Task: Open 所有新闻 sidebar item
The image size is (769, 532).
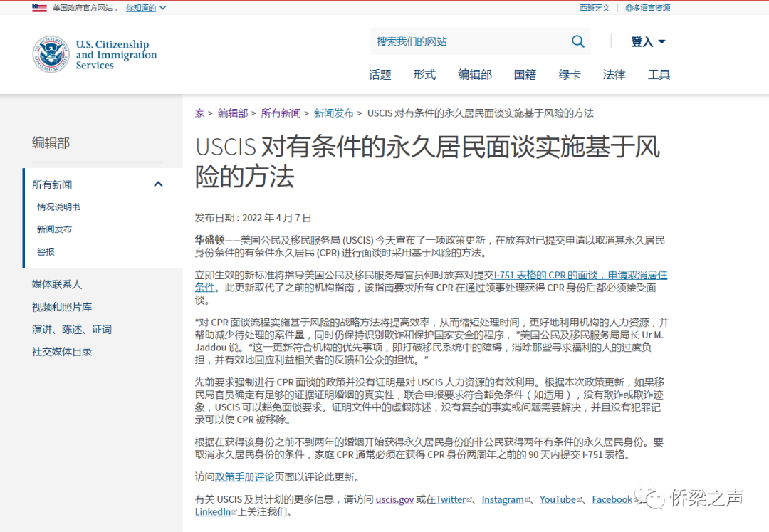Action: pyautogui.click(x=52, y=185)
